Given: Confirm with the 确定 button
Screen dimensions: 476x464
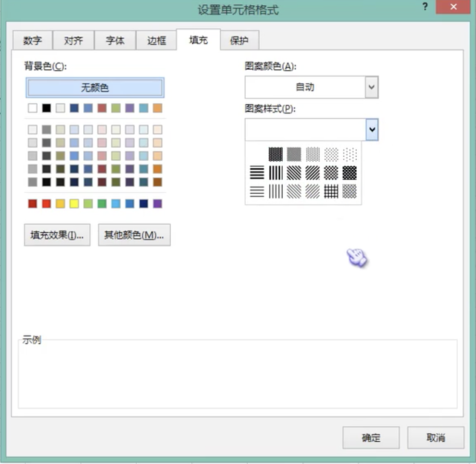Looking at the screenshot, I should click(371, 438).
